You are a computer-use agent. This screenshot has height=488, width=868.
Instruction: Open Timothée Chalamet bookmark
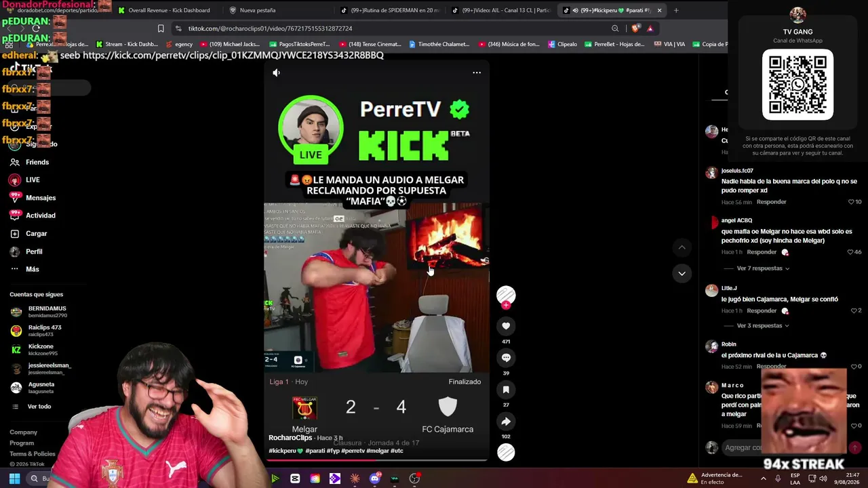coord(439,44)
